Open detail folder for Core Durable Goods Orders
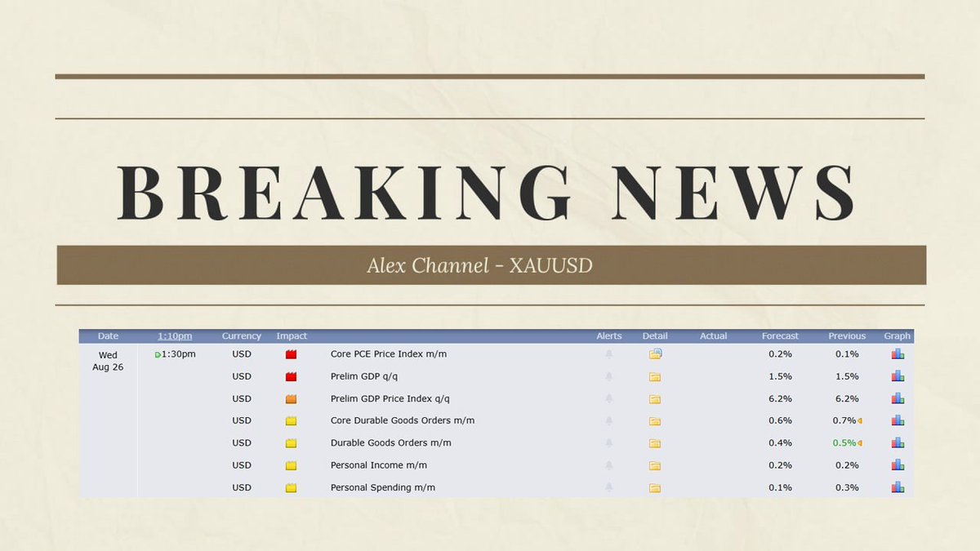This screenshot has width=980, height=551. 655,421
